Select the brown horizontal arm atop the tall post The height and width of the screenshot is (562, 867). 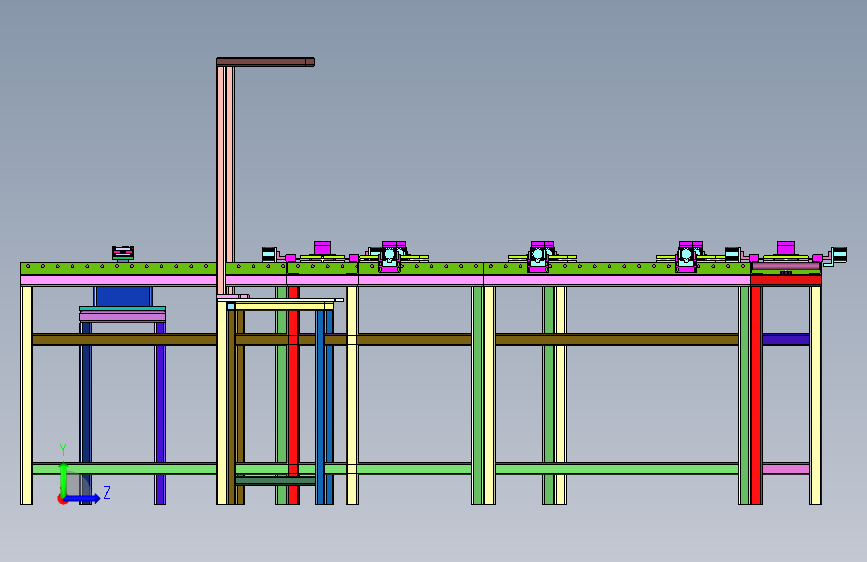pyautogui.click(x=265, y=62)
